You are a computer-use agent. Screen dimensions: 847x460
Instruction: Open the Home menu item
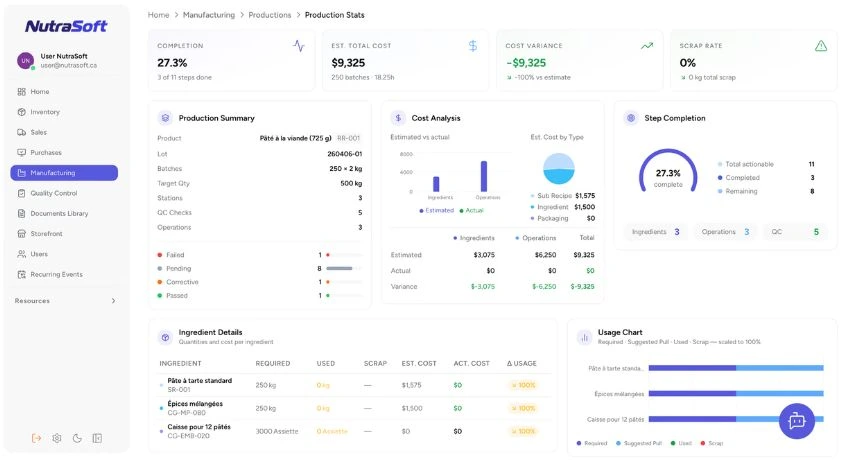pos(64,92)
